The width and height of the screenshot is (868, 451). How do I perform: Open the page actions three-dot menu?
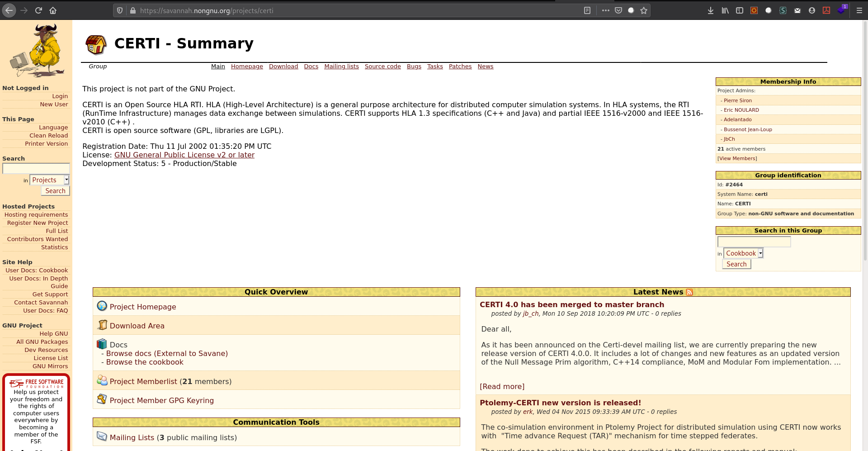coord(606,10)
